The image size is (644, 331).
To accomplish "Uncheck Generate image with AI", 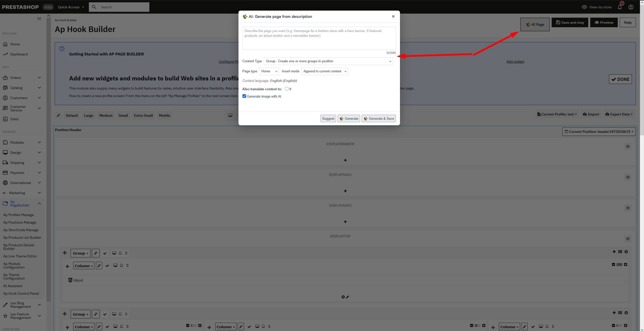I will pos(244,96).
